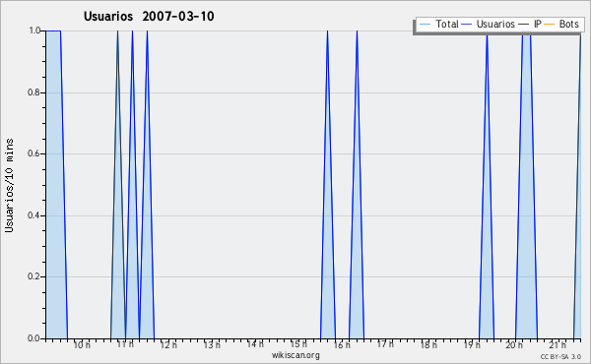Viewport: 591px width, 364px height.
Task: Click the '10 h' x-axis label
Action: pos(82,344)
